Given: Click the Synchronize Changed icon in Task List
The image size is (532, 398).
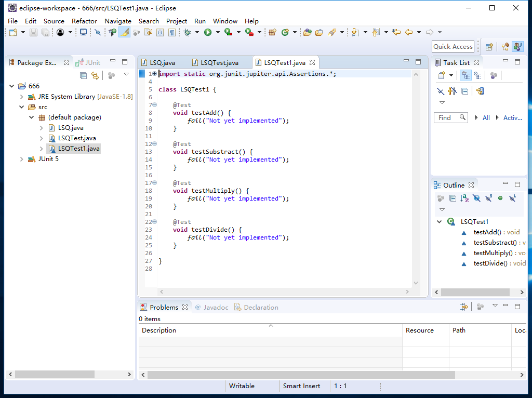Looking at the screenshot, I should point(481,91).
